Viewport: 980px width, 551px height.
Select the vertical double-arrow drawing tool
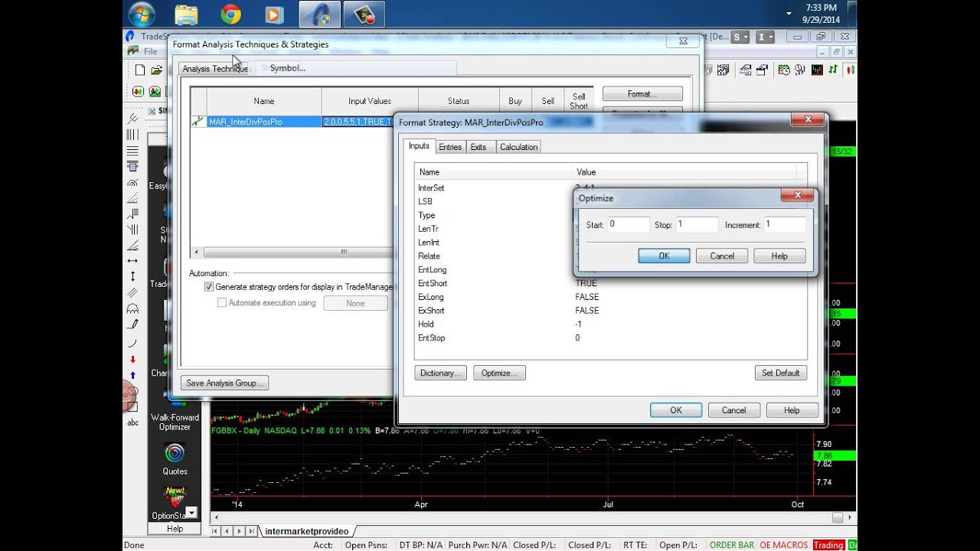point(132,276)
